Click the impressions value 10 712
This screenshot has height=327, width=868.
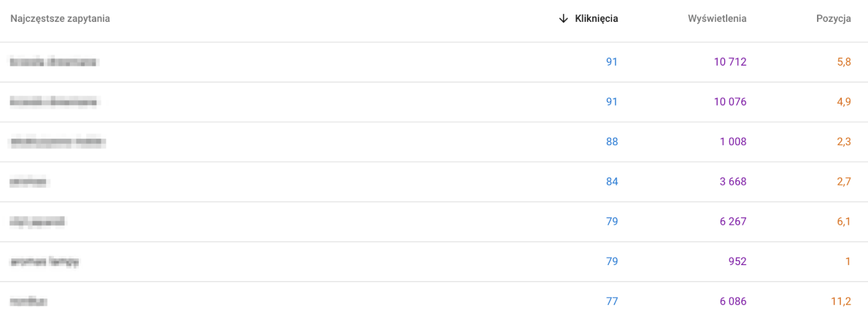click(730, 62)
